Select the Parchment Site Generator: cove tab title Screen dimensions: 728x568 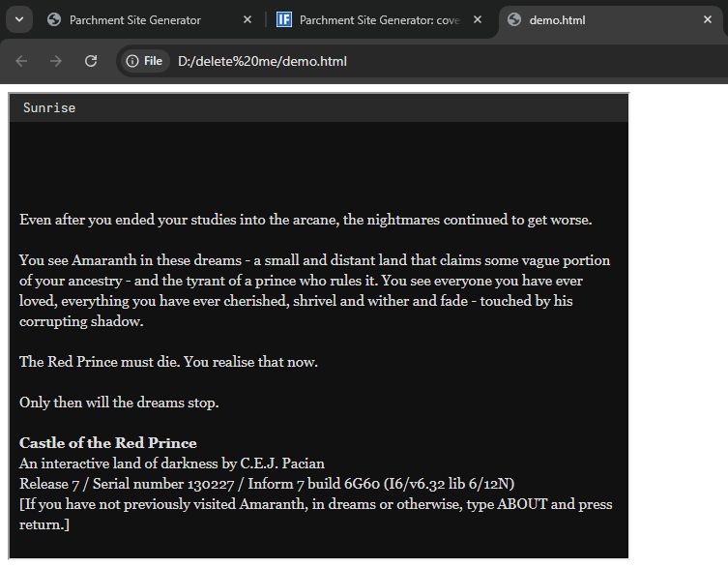tap(379, 19)
